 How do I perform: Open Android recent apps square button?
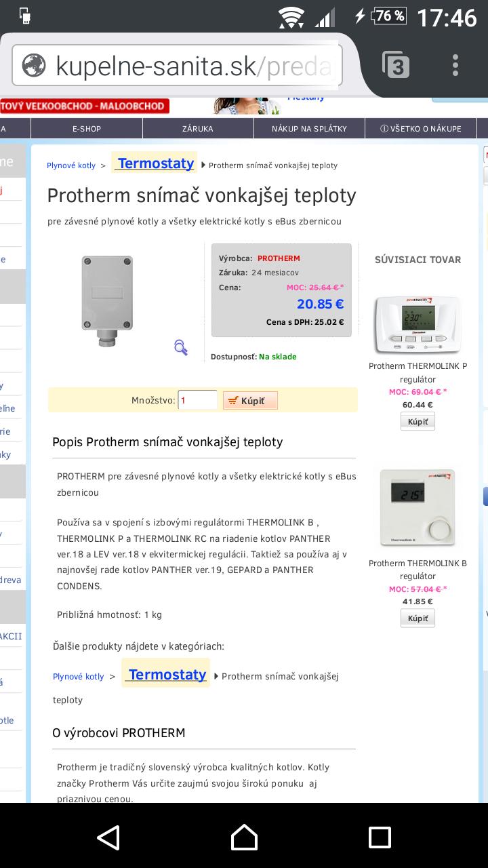pos(380,837)
